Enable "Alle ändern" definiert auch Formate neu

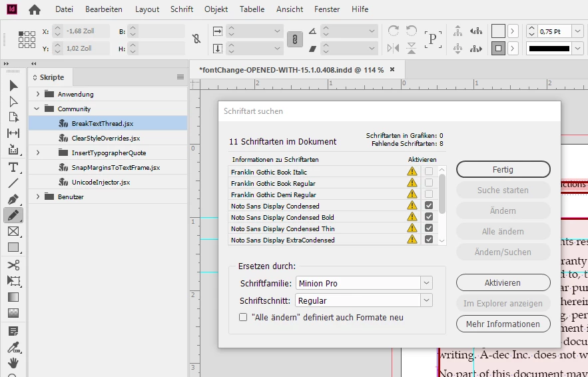coord(243,317)
